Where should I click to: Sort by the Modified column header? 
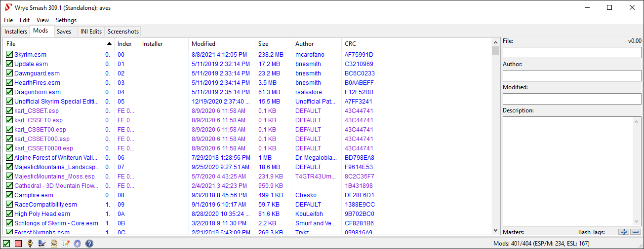click(x=222, y=44)
